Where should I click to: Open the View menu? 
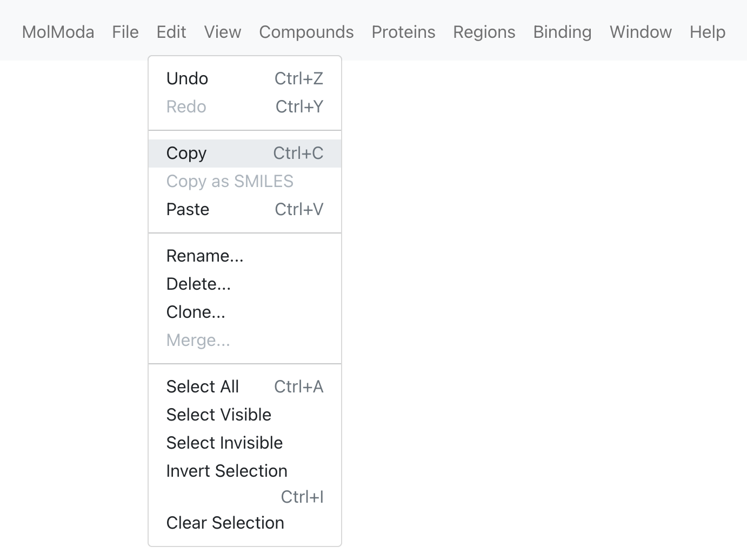click(x=223, y=32)
